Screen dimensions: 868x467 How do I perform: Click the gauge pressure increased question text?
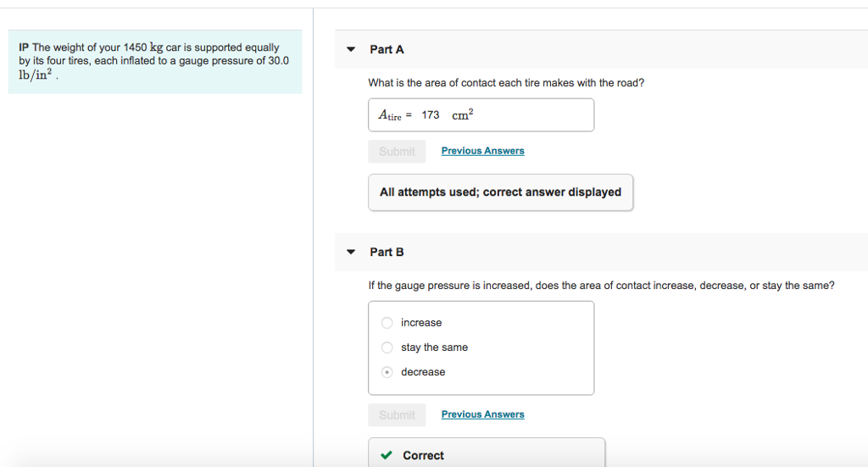(601, 286)
